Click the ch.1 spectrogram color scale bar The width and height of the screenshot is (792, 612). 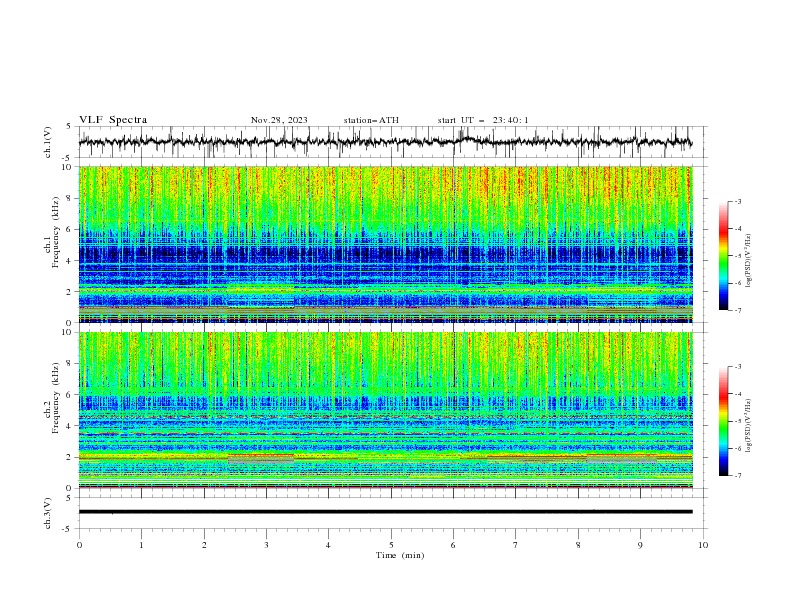pyautogui.click(x=723, y=255)
